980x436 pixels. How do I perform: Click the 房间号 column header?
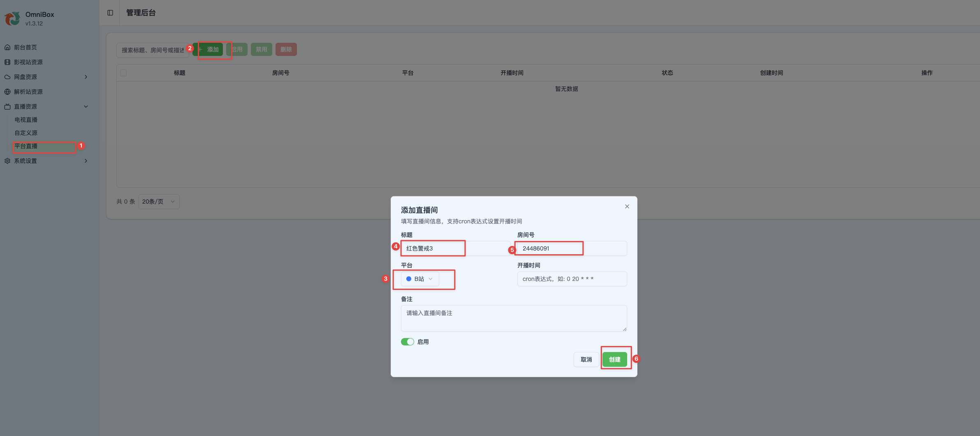tap(281, 73)
